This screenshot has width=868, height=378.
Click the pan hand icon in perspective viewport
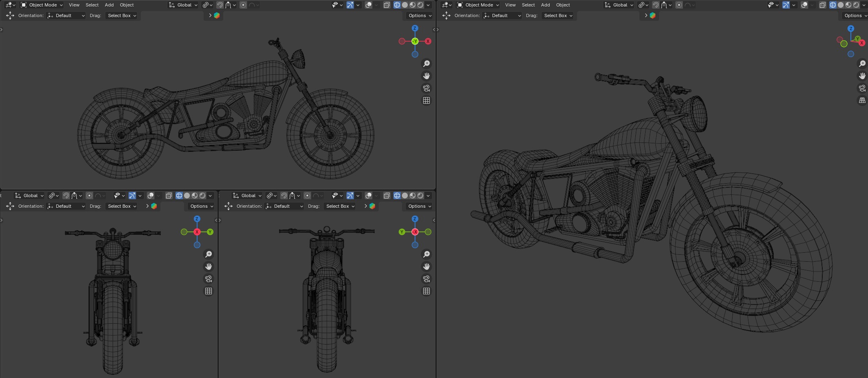coord(862,76)
